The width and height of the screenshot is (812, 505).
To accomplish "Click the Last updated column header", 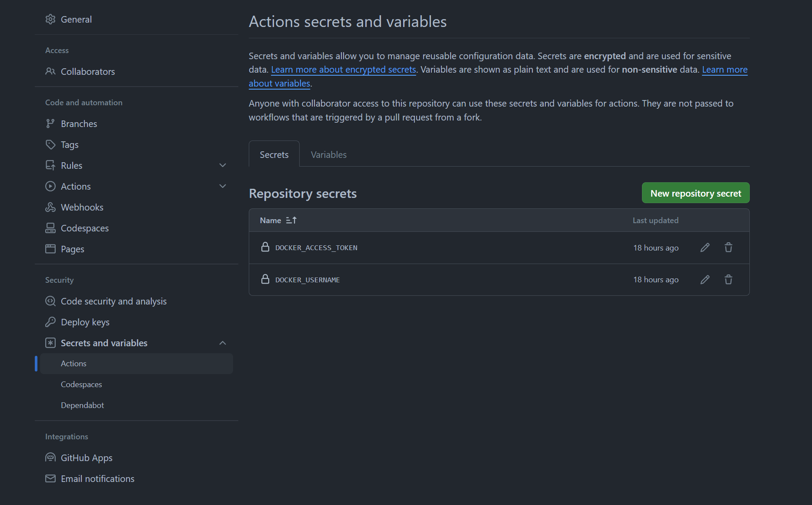I will (x=655, y=220).
